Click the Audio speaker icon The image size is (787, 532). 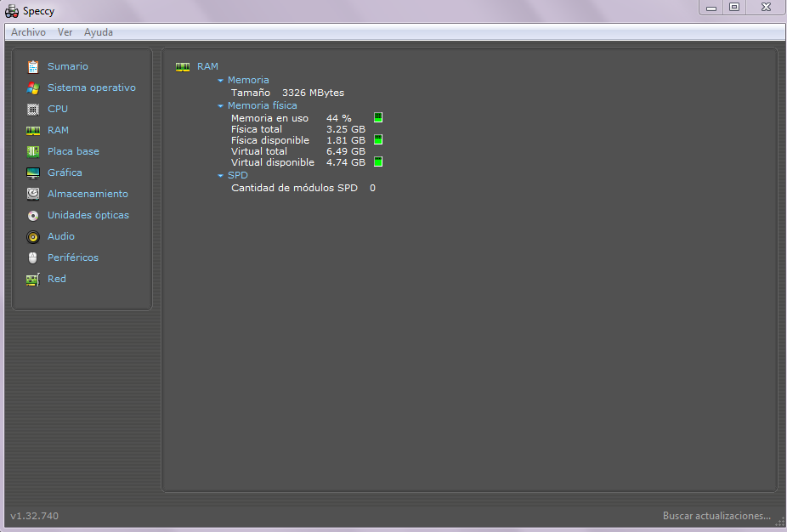33,237
